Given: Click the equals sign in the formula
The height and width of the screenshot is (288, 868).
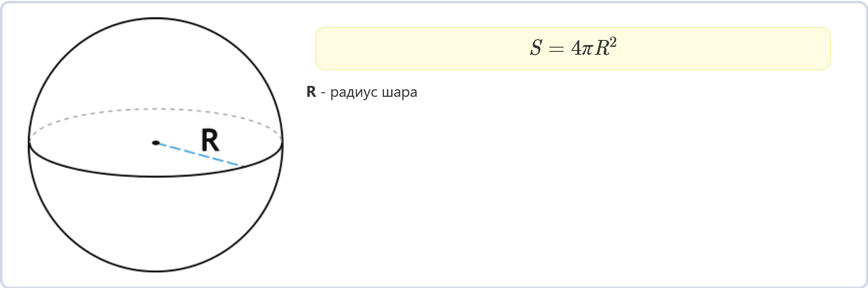Looking at the screenshot, I should (x=556, y=49).
